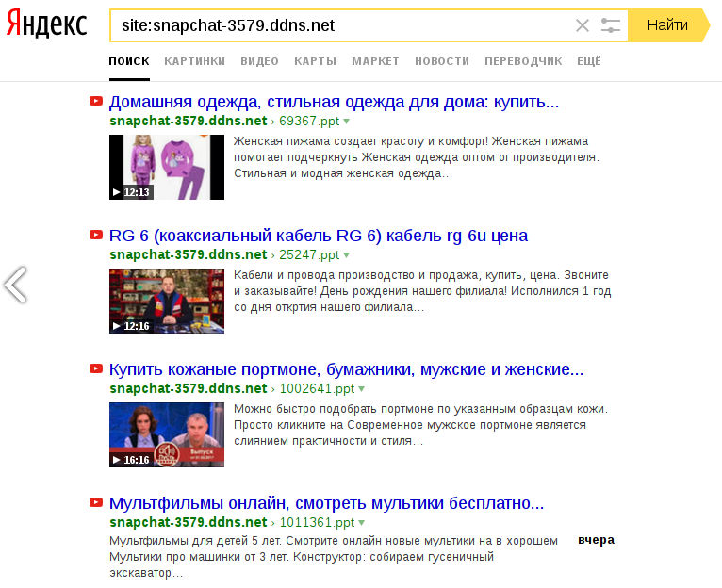Expand dropdown arrow next to 1011361.ppt
Viewport: 722px width, 588px height.
361,523
